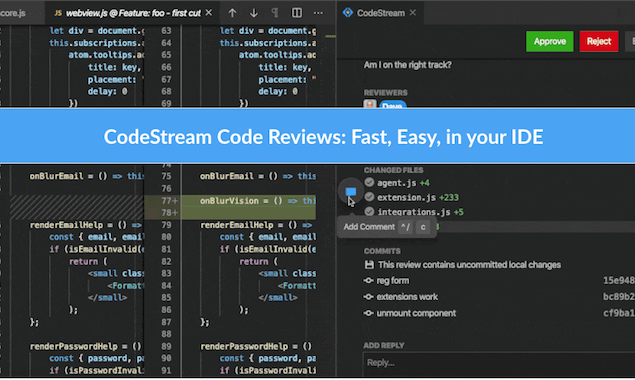Reject the code review
This screenshot has height=380, width=635.
(x=599, y=41)
